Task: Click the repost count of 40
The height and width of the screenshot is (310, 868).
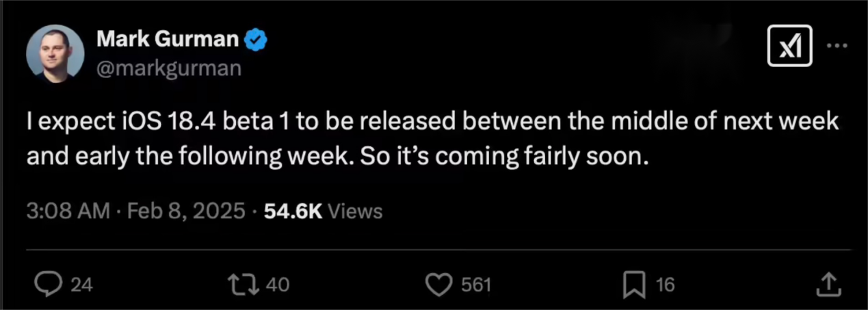Action: pos(277,285)
